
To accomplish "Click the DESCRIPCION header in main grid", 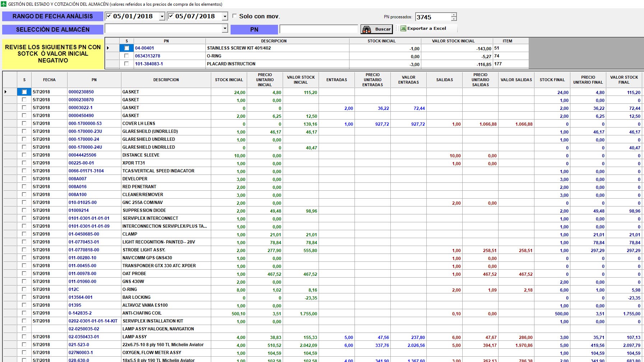I will [166, 80].
